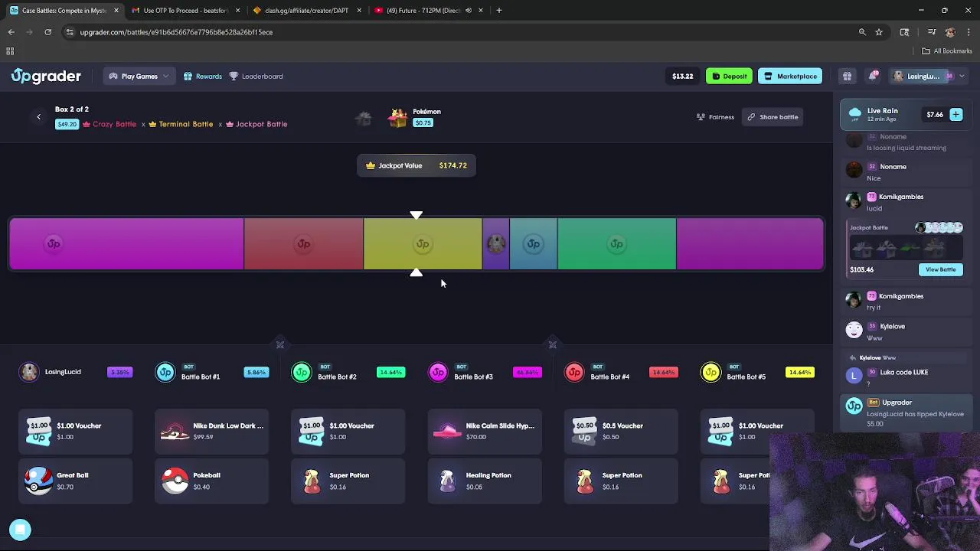Click the small purple segment with avatar
Screen dimensions: 980x551
click(496, 244)
